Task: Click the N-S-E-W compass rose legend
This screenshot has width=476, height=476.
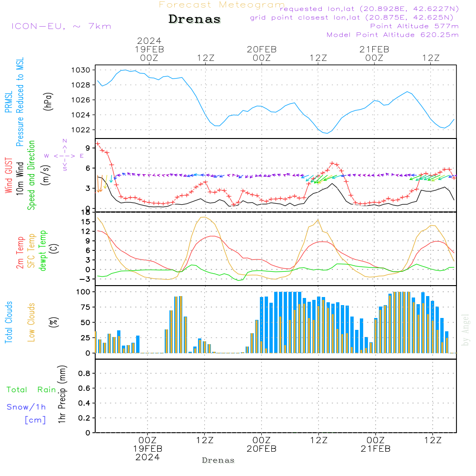Action: [64, 155]
